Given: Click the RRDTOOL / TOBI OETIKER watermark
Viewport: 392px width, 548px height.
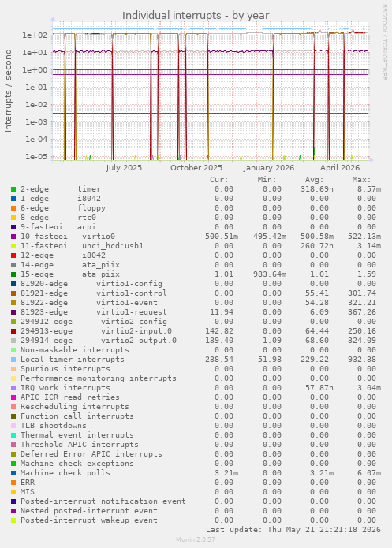Looking at the screenshot, I should pyautogui.click(x=384, y=43).
